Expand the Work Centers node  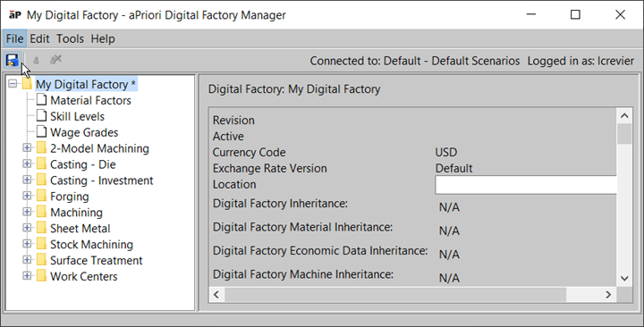click(x=27, y=276)
